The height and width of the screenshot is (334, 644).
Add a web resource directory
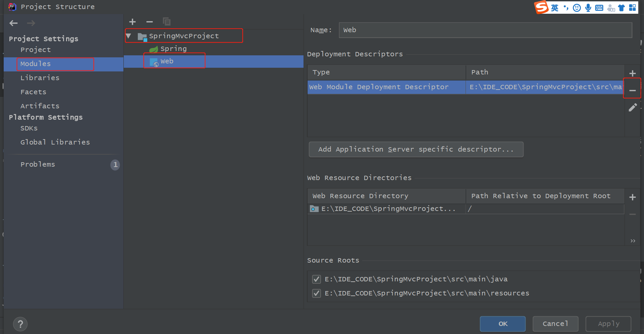633,197
